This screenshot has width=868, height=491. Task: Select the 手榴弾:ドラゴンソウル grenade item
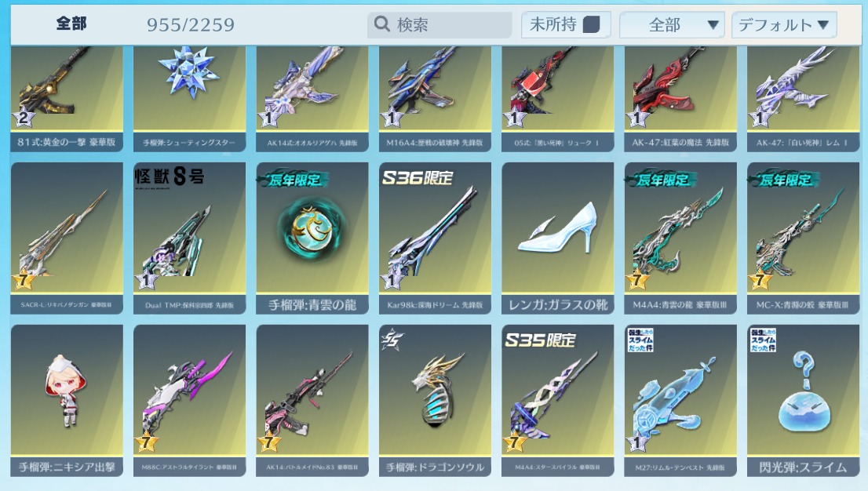tap(435, 400)
